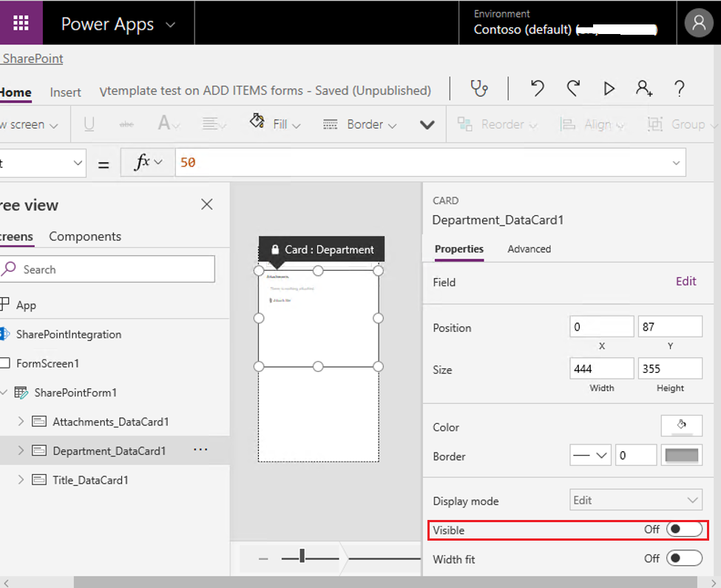Switch to the Insert tab
Image resolution: width=721 pixels, height=588 pixels.
pos(65,92)
